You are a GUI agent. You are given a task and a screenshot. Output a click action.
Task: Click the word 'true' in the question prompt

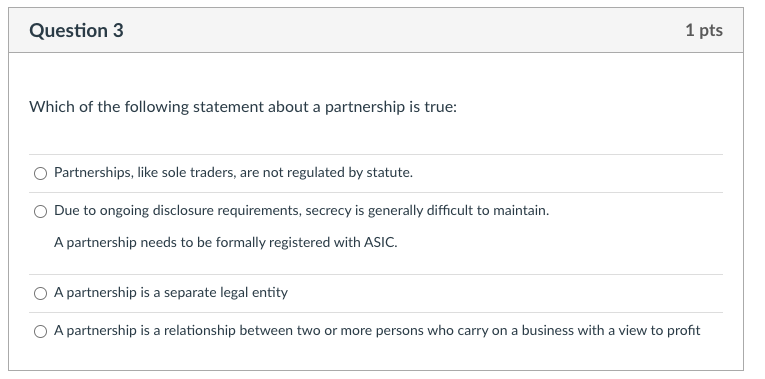[440, 107]
